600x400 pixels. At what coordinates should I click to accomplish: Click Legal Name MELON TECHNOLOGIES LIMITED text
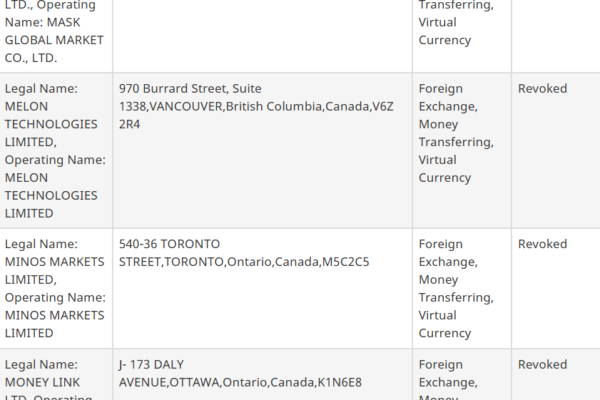coord(53,114)
